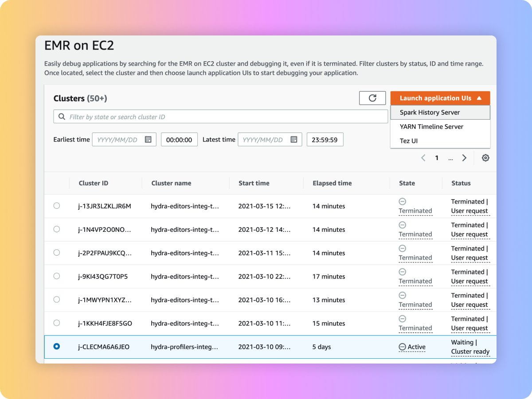Open the pagination ellipsis page selector
The width and height of the screenshot is (532, 399).
pyautogui.click(x=450, y=158)
